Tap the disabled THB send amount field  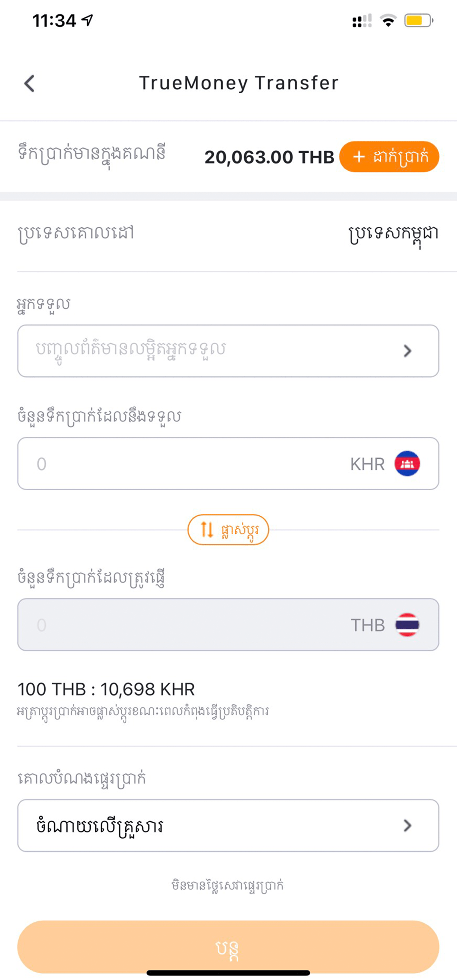pos(190,625)
